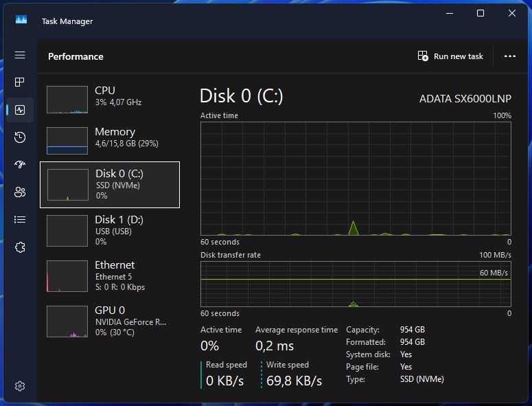The height and width of the screenshot is (406, 532).
Task: Click the ADATA SX6000LNP model name
Action: tap(465, 99)
